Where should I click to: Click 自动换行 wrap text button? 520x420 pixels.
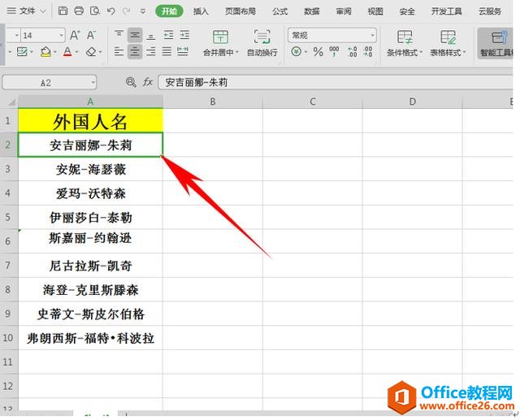(x=262, y=43)
